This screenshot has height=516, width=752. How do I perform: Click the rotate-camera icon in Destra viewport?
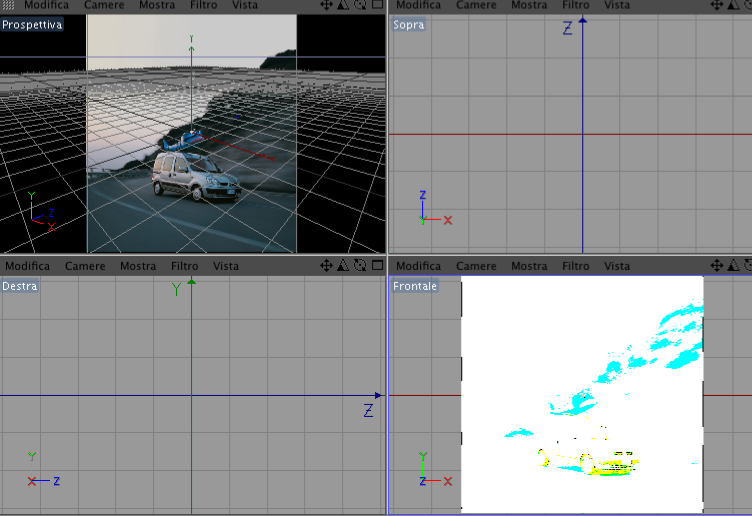point(360,265)
